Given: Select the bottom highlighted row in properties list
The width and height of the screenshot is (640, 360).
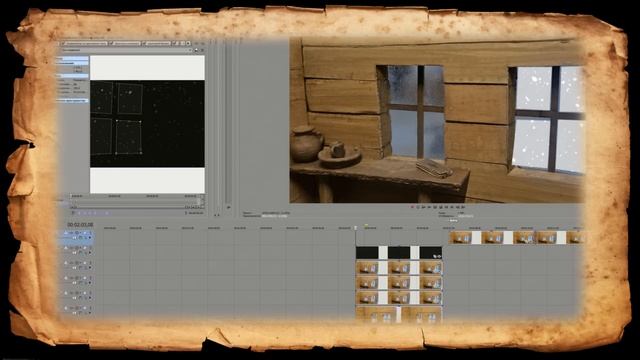Looking at the screenshot, I should coord(72,100).
